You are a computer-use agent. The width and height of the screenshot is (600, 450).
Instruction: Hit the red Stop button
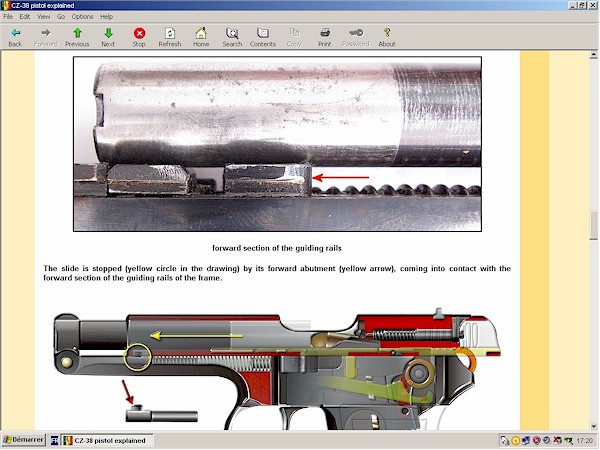tap(139, 37)
